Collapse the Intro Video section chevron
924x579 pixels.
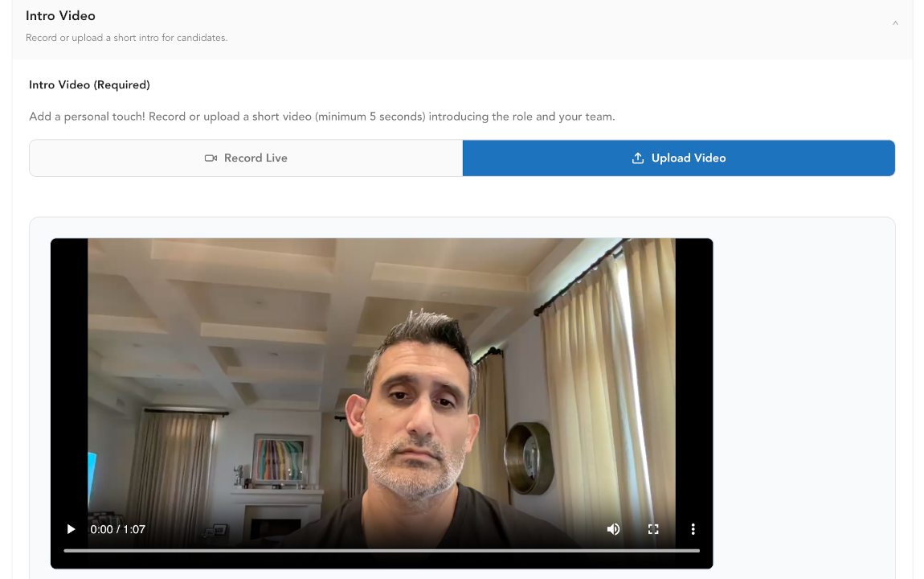(x=895, y=23)
